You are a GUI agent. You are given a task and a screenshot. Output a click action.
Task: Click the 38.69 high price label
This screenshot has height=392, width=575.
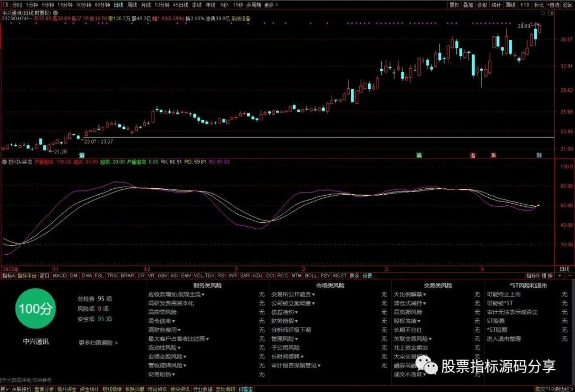pyautogui.click(x=524, y=26)
